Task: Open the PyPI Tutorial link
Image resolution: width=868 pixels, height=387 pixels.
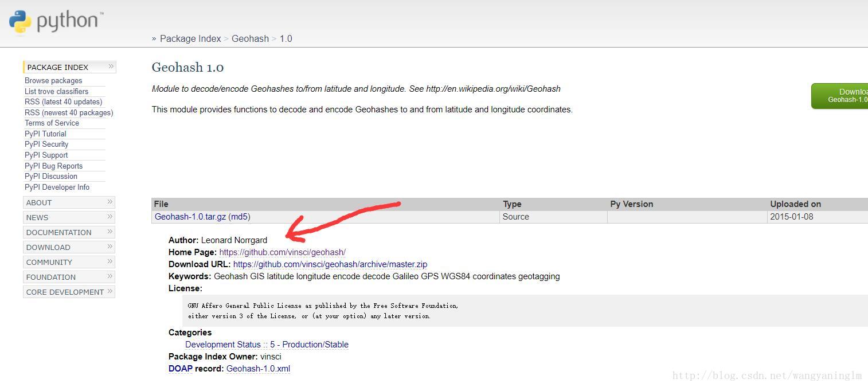Action: tap(45, 134)
